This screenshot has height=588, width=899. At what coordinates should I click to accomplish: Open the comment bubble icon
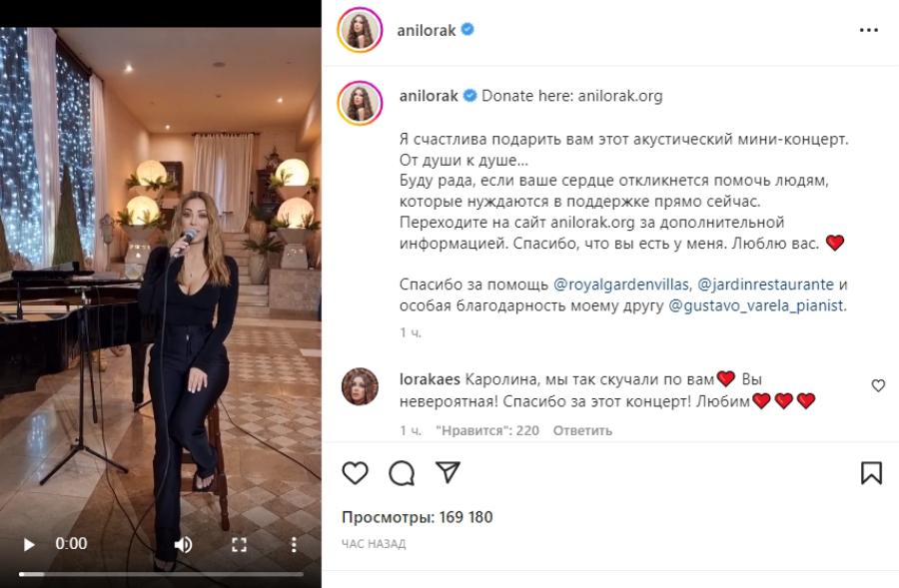click(402, 473)
